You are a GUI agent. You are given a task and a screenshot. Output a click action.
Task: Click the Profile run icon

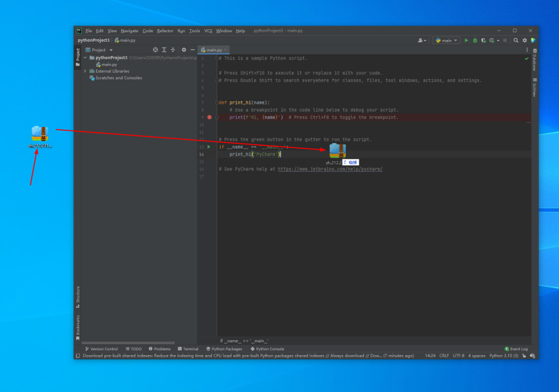pyautogui.click(x=492, y=41)
